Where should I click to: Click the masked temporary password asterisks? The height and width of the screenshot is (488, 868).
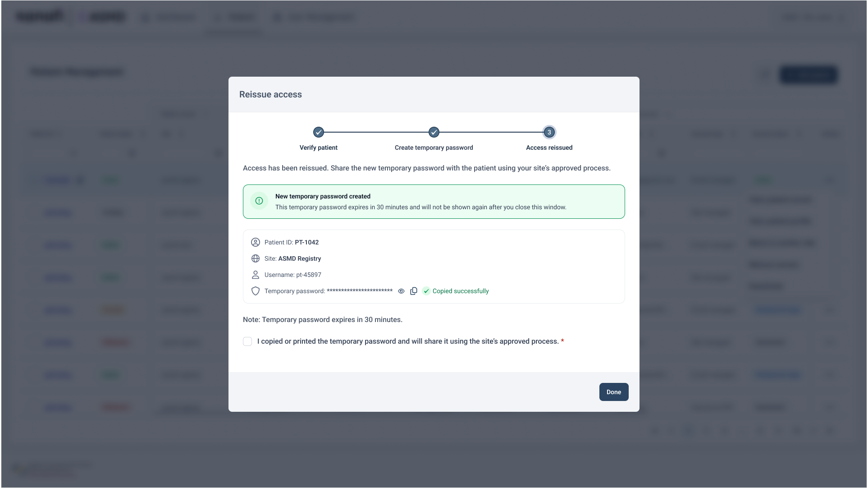click(360, 291)
